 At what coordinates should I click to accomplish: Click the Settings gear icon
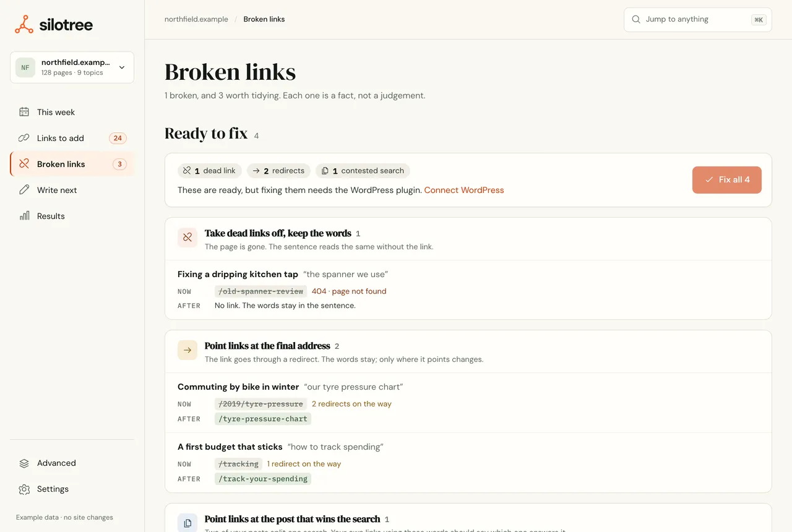[24, 489]
